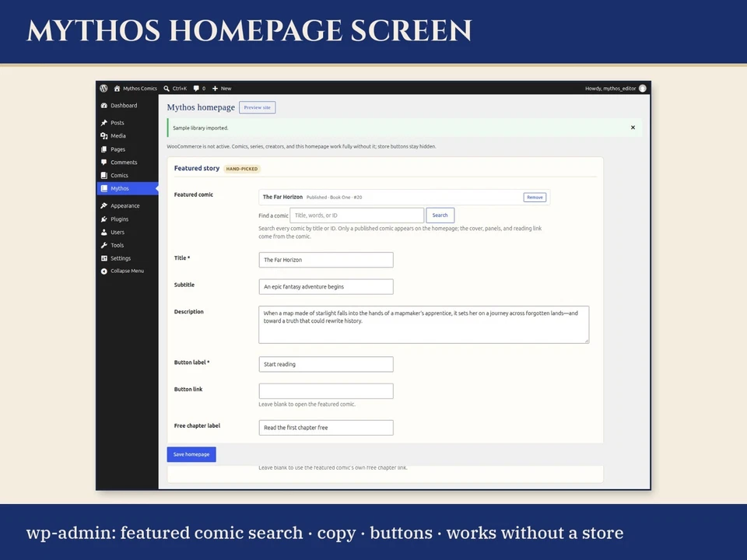Open the Appearance menu label
Screen dimensions: 747x560
124,205
